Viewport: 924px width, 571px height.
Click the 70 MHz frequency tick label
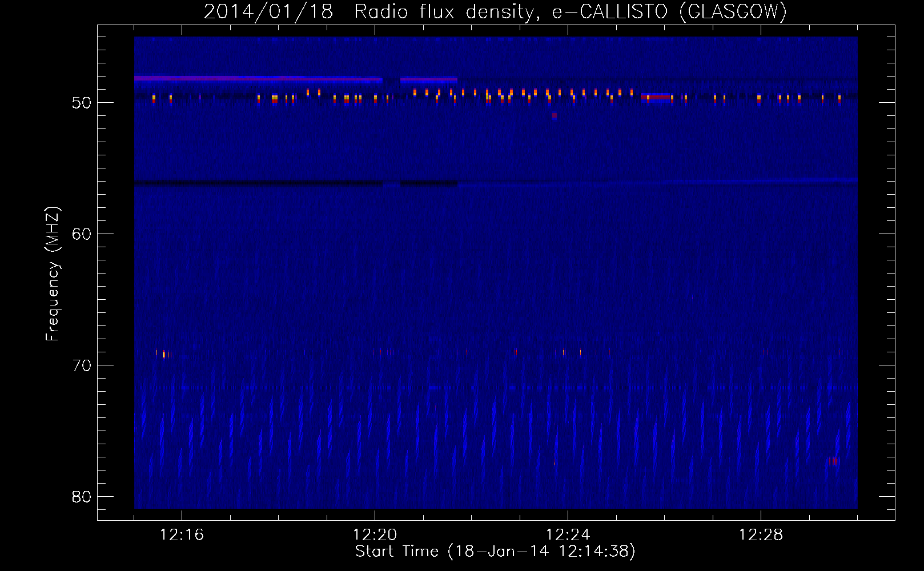pos(82,365)
